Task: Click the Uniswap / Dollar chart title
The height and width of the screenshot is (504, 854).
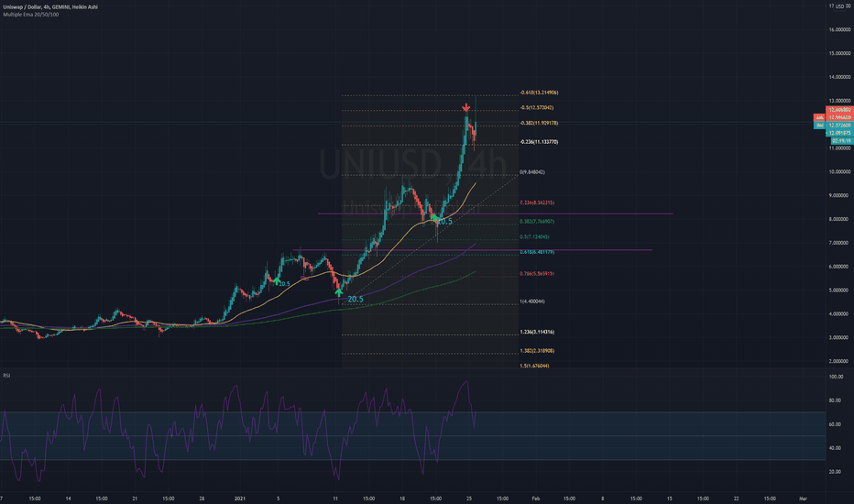Action: pyautogui.click(x=50, y=7)
